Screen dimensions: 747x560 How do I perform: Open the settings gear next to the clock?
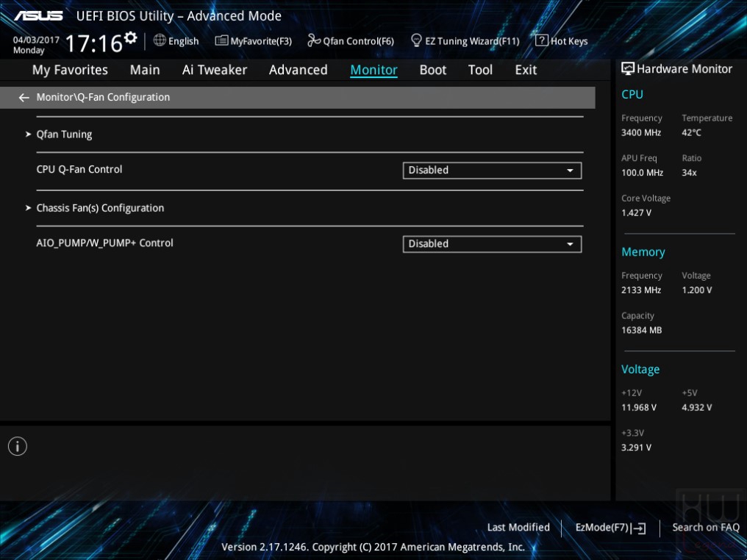130,37
